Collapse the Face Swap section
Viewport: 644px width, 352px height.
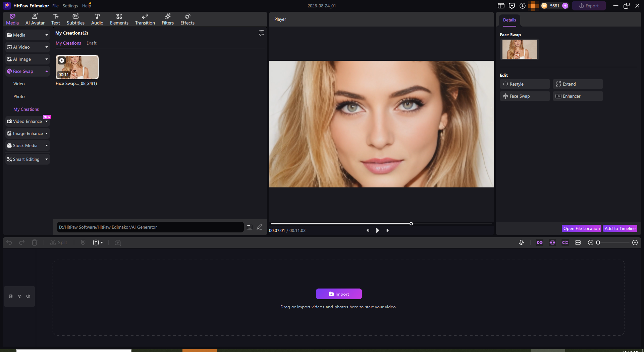tap(28, 71)
